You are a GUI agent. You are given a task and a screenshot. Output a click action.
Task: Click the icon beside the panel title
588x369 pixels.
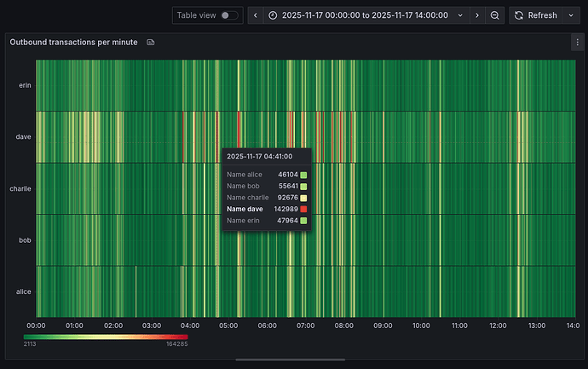(151, 42)
